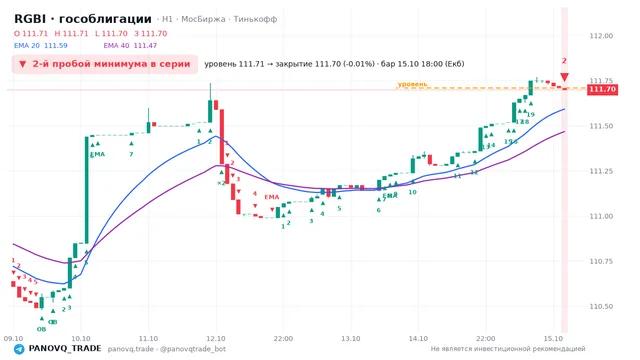The width and height of the screenshot is (640, 360).
Task: Click the orange 'уровень' level label
Action: [x=412, y=84]
